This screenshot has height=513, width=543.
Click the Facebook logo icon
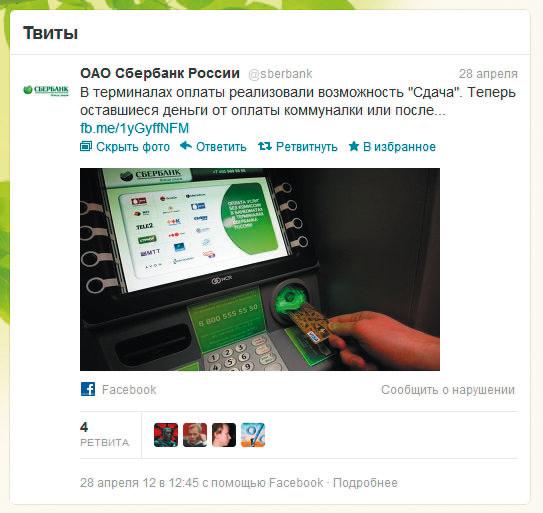[88, 389]
